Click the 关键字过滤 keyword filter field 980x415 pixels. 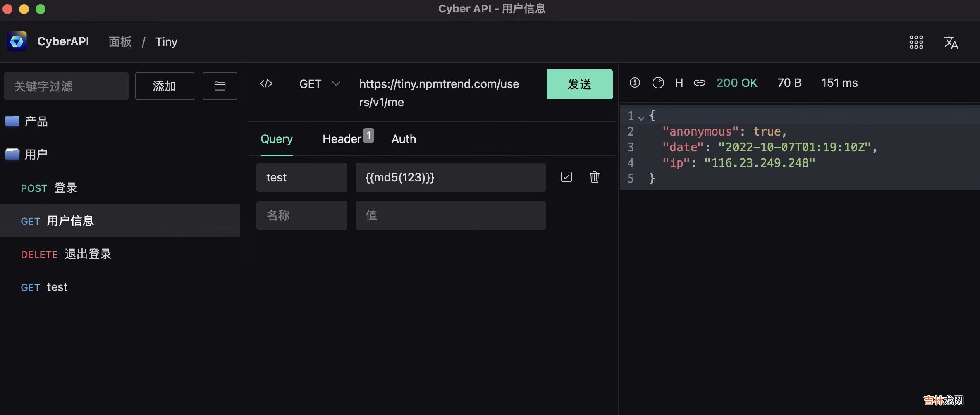click(x=66, y=86)
